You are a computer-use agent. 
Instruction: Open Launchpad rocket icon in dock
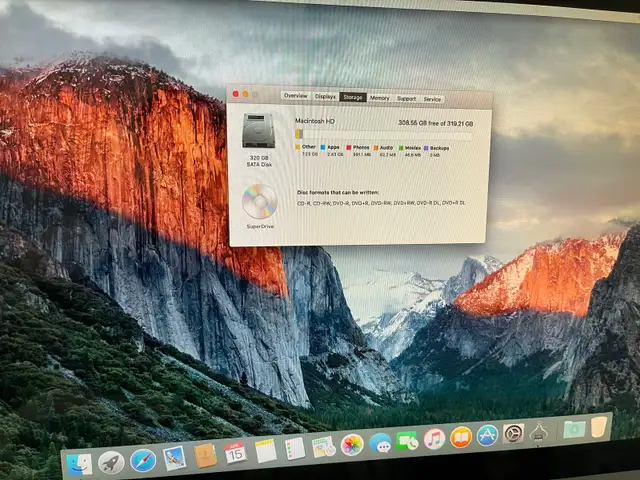111,462
